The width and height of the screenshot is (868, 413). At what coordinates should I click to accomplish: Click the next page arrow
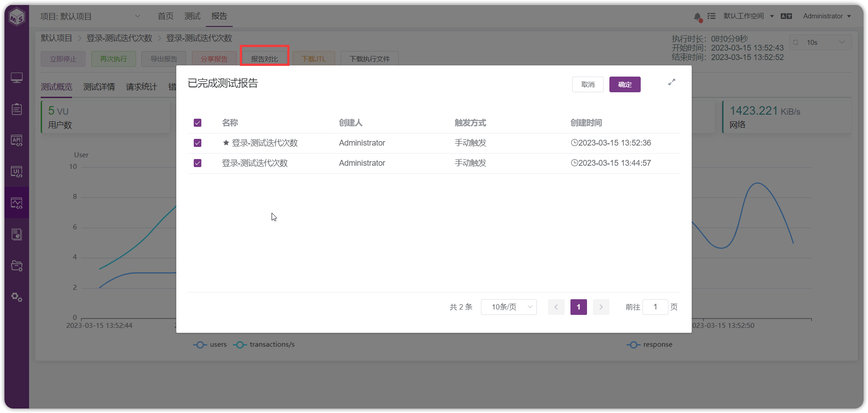click(x=601, y=307)
